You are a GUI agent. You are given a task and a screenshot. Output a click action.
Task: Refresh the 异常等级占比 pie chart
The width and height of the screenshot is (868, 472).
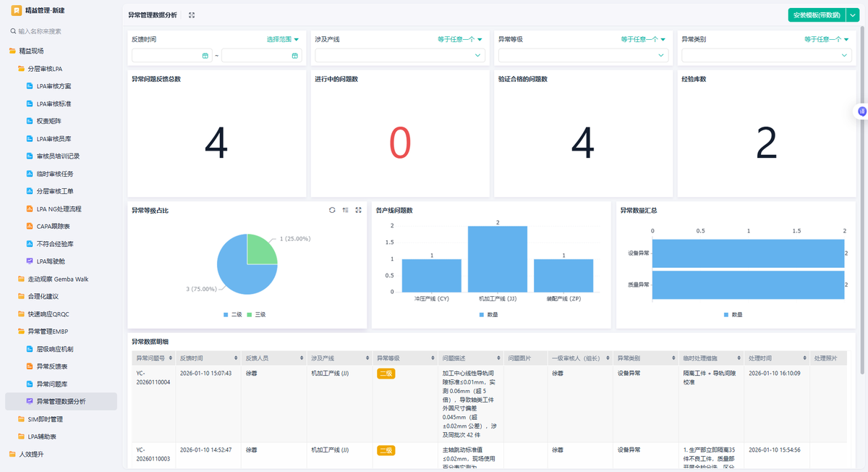pos(332,210)
